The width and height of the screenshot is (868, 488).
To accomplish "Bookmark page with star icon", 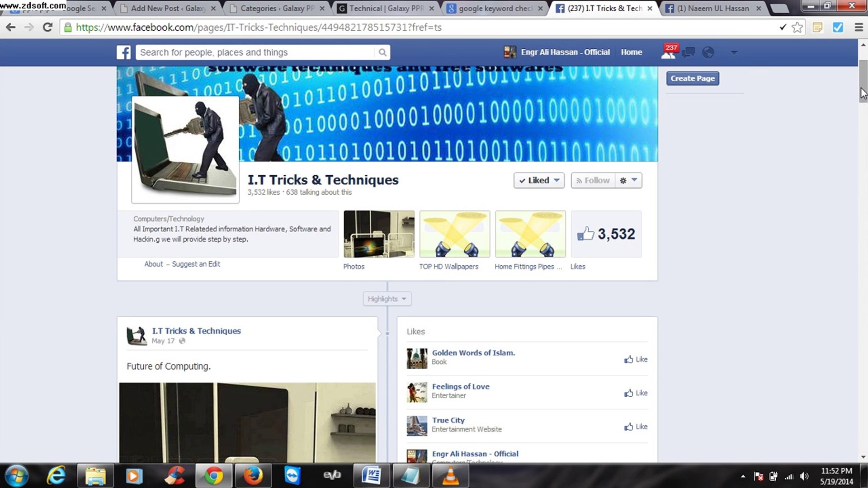I will (797, 28).
